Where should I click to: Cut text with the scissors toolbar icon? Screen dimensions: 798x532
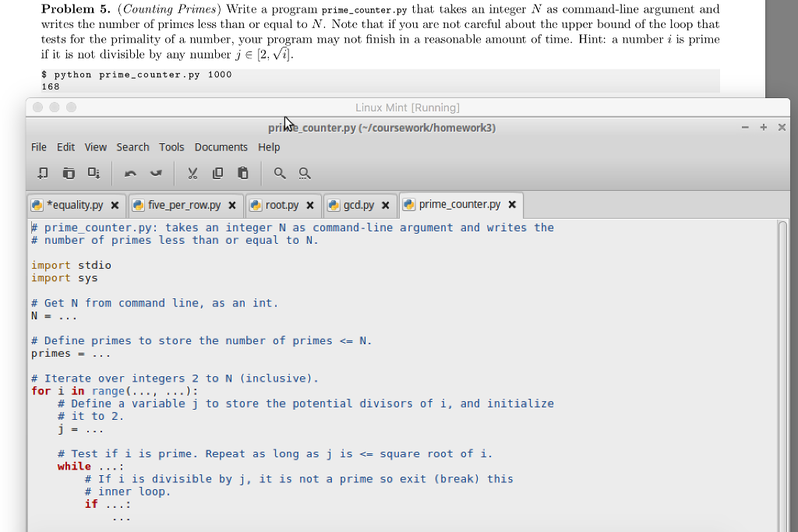(x=192, y=173)
